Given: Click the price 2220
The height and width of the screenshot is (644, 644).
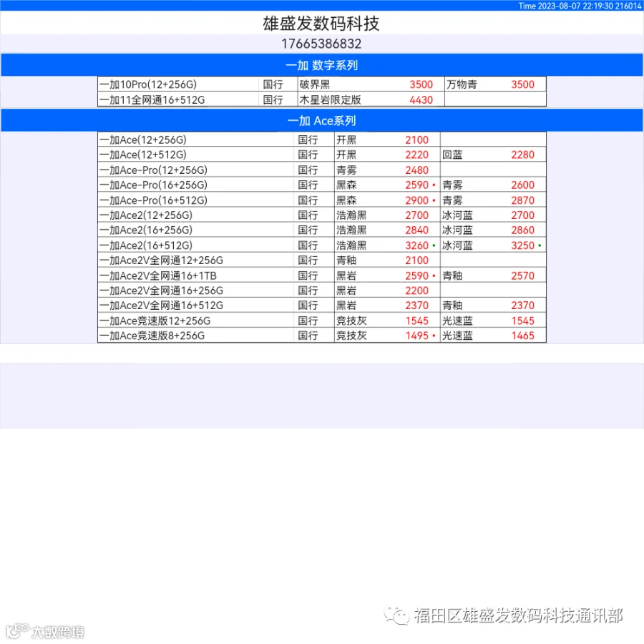Looking at the screenshot, I should click(416, 155).
